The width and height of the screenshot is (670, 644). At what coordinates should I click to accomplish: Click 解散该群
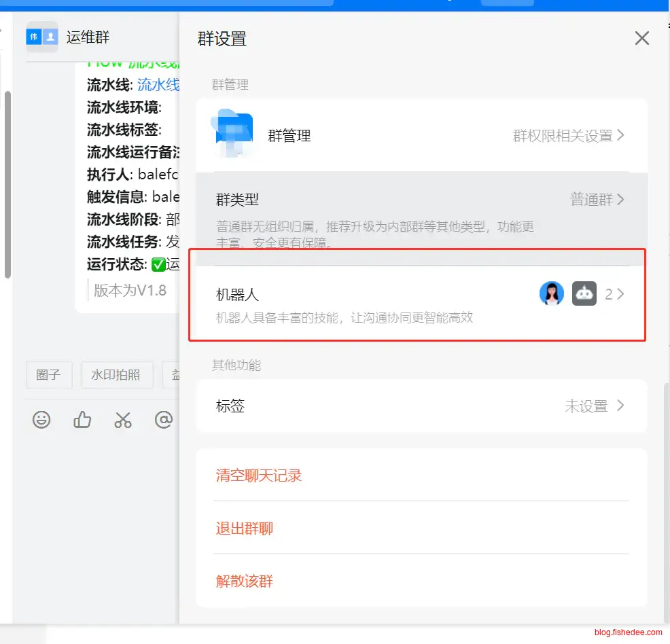tap(245, 582)
